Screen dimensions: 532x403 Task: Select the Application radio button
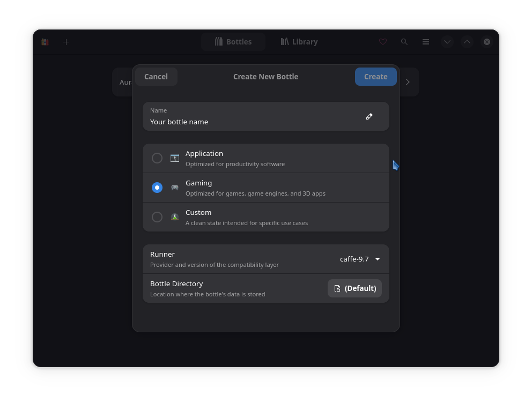(x=157, y=158)
